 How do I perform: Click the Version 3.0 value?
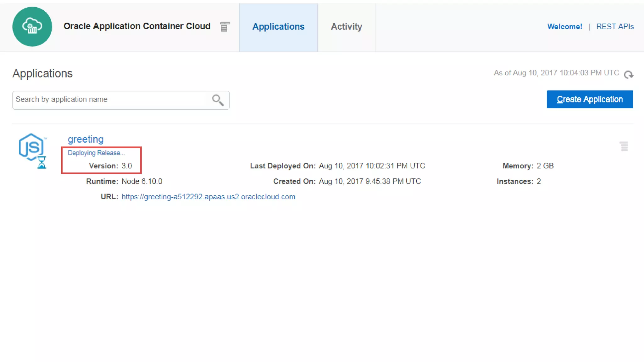[127, 166]
